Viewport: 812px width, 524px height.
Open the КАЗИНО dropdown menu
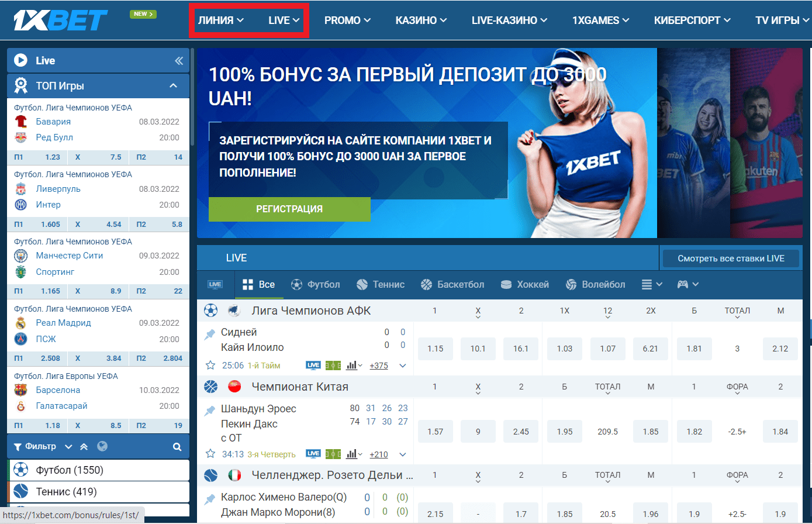click(x=421, y=20)
